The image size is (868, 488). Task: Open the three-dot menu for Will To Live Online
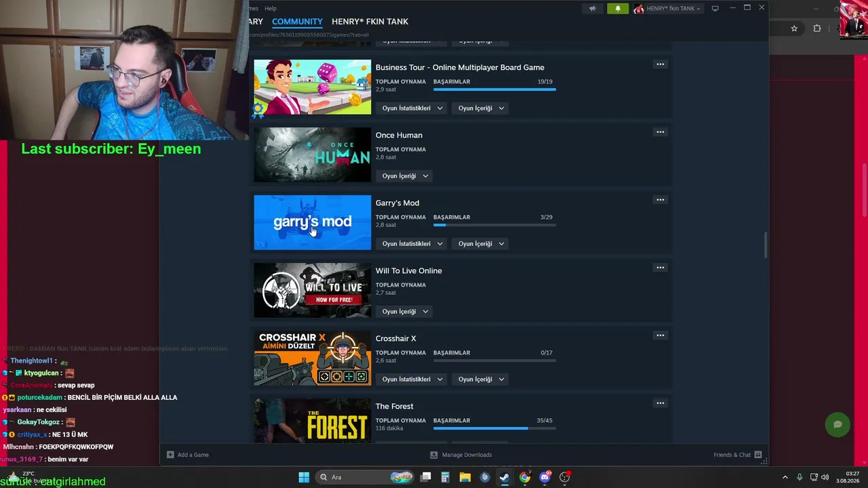[x=660, y=268]
